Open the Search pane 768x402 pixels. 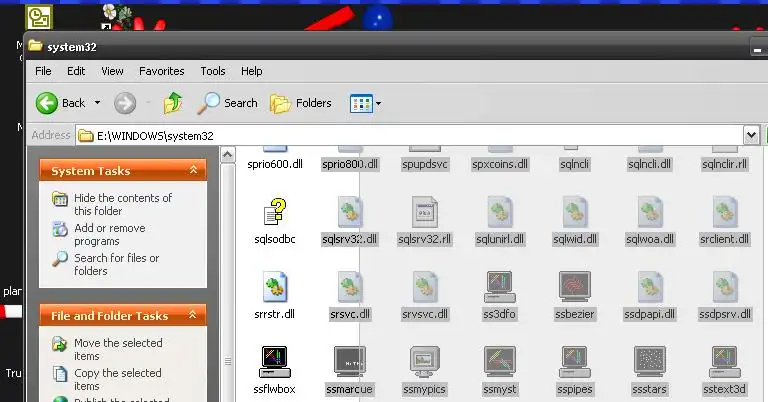(227, 103)
